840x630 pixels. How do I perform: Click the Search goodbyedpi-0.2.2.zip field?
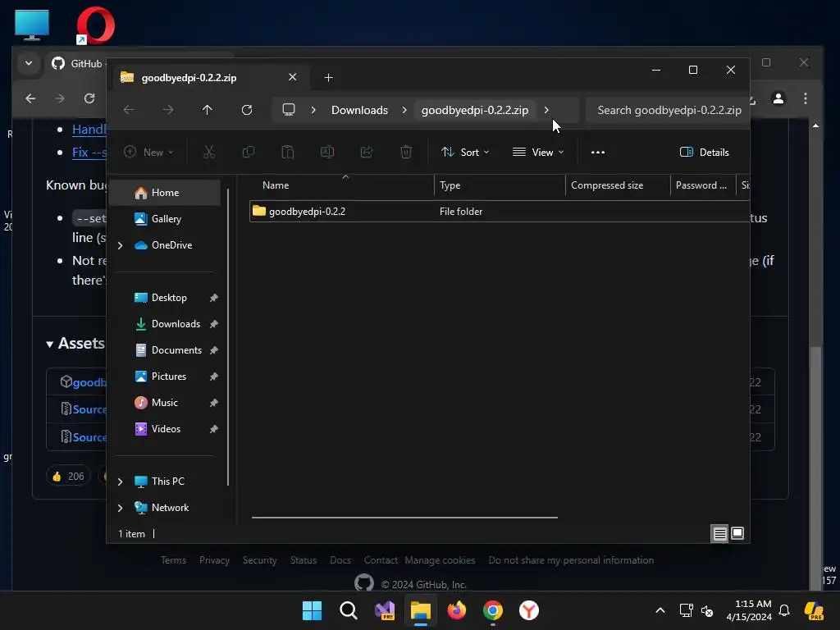click(668, 110)
